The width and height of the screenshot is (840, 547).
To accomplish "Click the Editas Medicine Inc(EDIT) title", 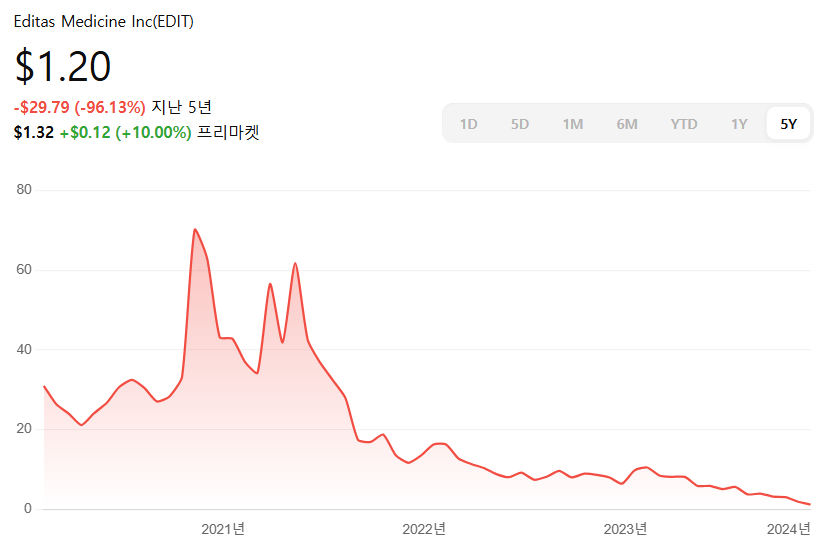I will (103, 21).
